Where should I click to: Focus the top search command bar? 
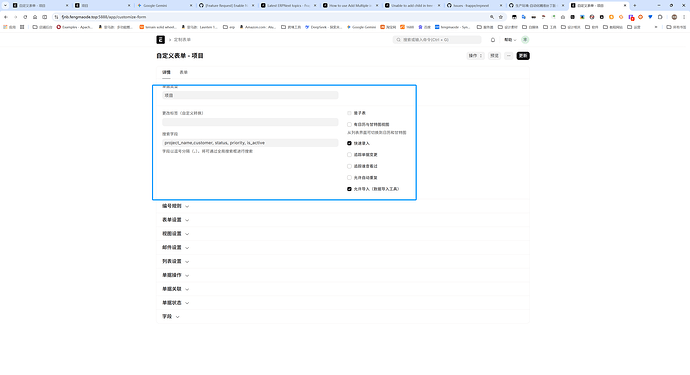(x=437, y=40)
